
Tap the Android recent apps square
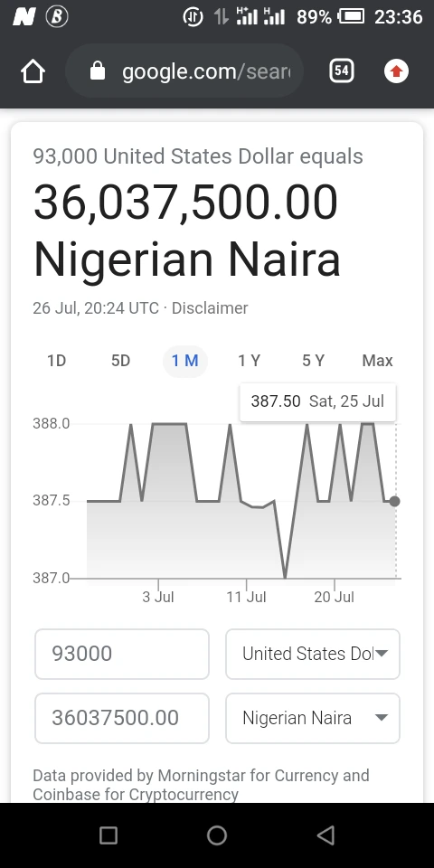click(108, 835)
